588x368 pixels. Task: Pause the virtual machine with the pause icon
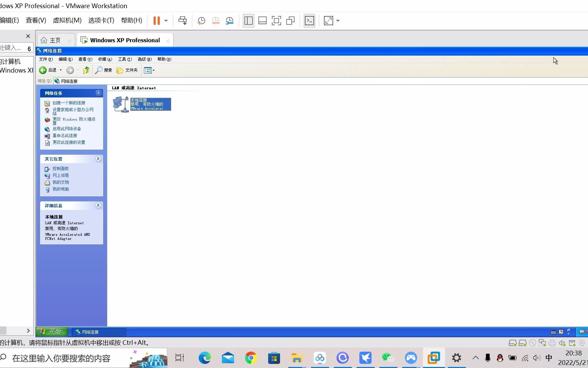[x=157, y=21]
